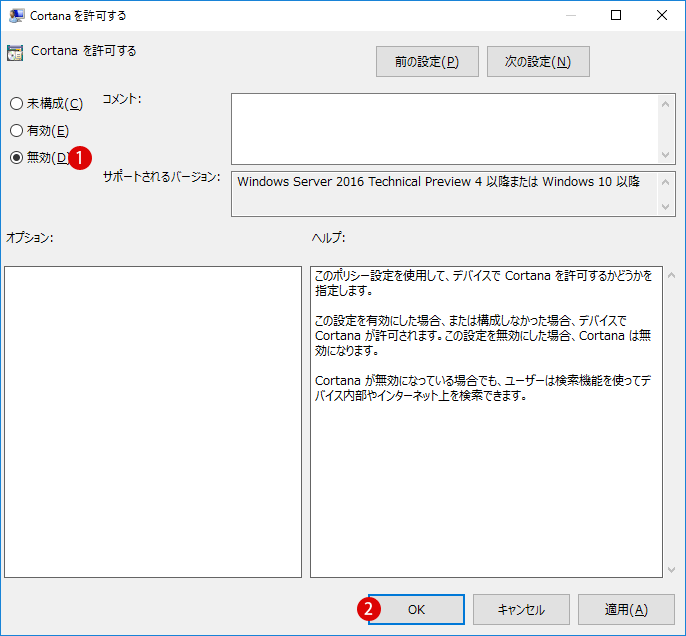This screenshot has height=636, width=686.
Task: Close the Cortana を許可する window
Action: click(x=662, y=15)
